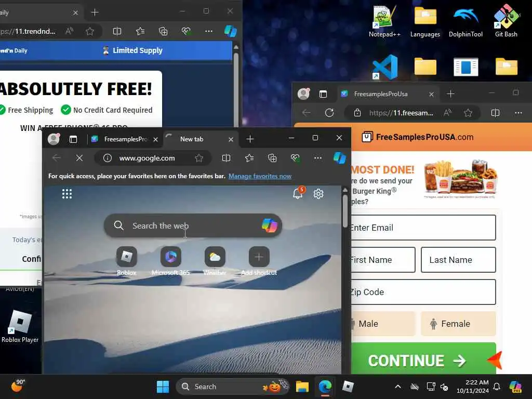The height and width of the screenshot is (399, 532).
Task: Open the Windows Start menu
Action: tap(163, 387)
